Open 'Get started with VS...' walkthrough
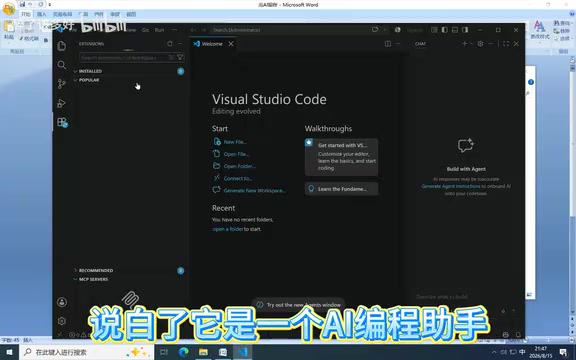This screenshot has height=360, width=576. [341, 157]
